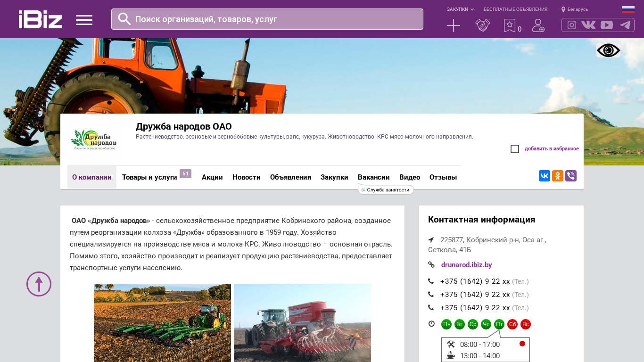Image resolution: width=644 pixels, height=362 pixels.
Task: Select Sunday (Вс) day off
Action: 526,324
